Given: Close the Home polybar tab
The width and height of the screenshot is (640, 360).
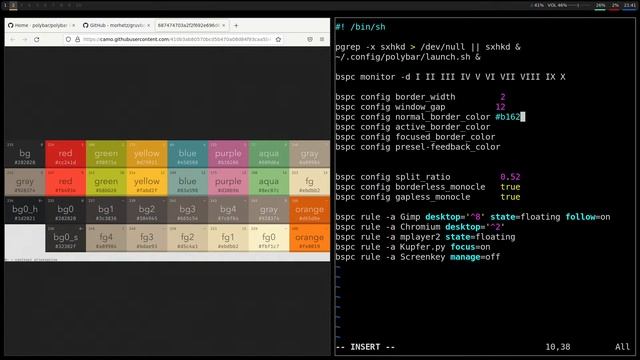Looking at the screenshot, I should [73, 25].
